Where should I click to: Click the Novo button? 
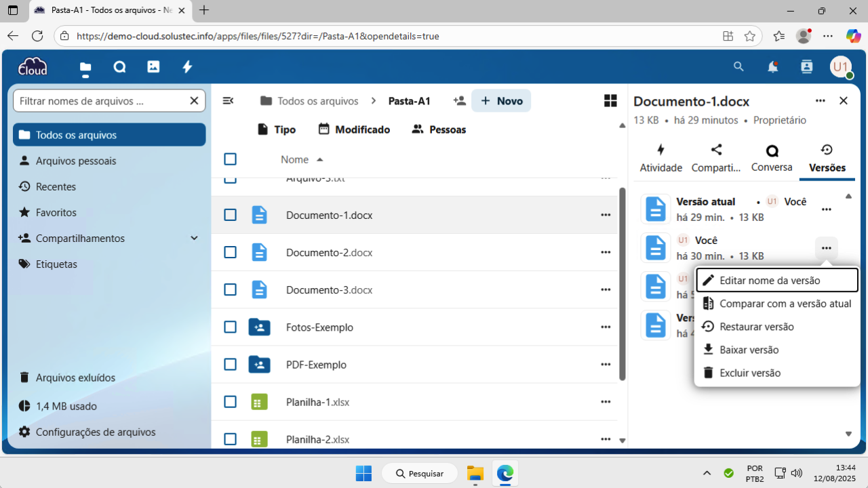click(501, 101)
